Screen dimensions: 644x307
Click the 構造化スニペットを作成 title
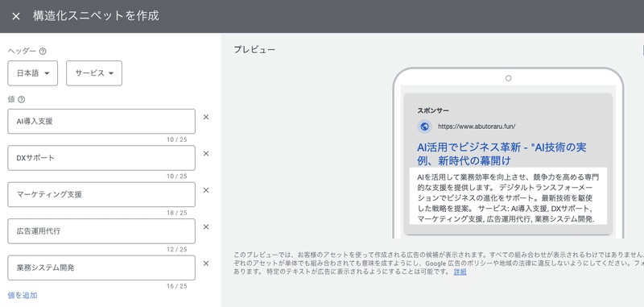96,16
